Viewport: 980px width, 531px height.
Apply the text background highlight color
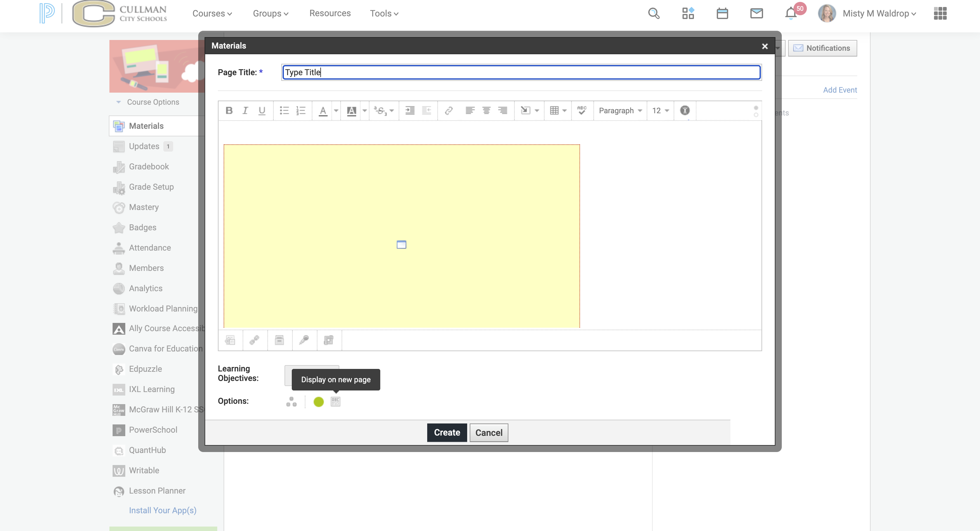pyautogui.click(x=351, y=111)
